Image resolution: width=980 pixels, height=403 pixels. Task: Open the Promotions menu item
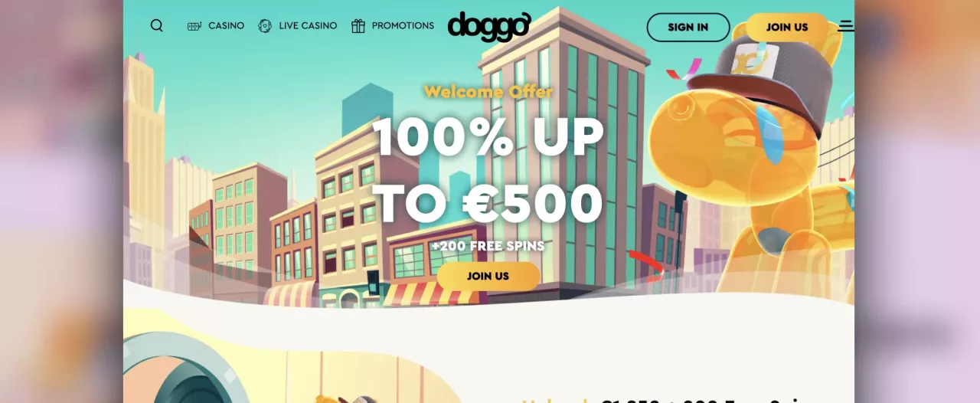click(x=403, y=26)
